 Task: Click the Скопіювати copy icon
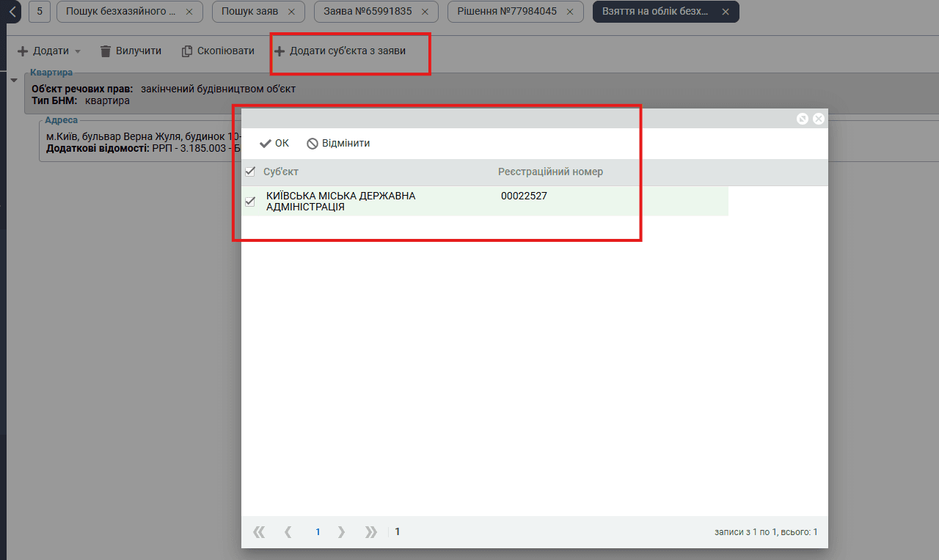(187, 51)
